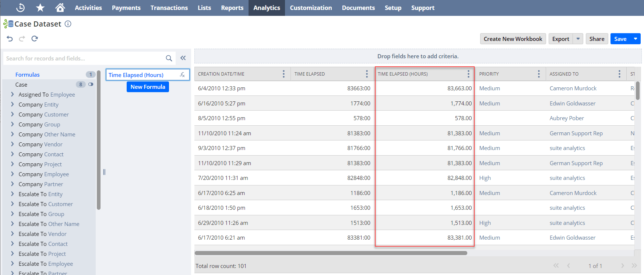Open the fx icon of Time Elapsed (Hours)
The width and height of the screenshot is (644, 275).
tap(182, 75)
